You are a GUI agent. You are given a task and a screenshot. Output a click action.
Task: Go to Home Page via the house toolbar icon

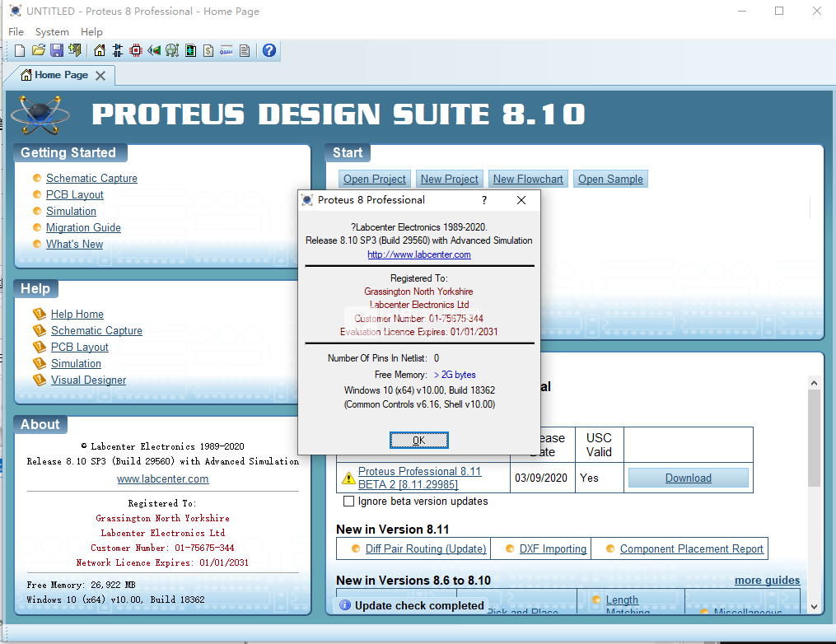100,50
